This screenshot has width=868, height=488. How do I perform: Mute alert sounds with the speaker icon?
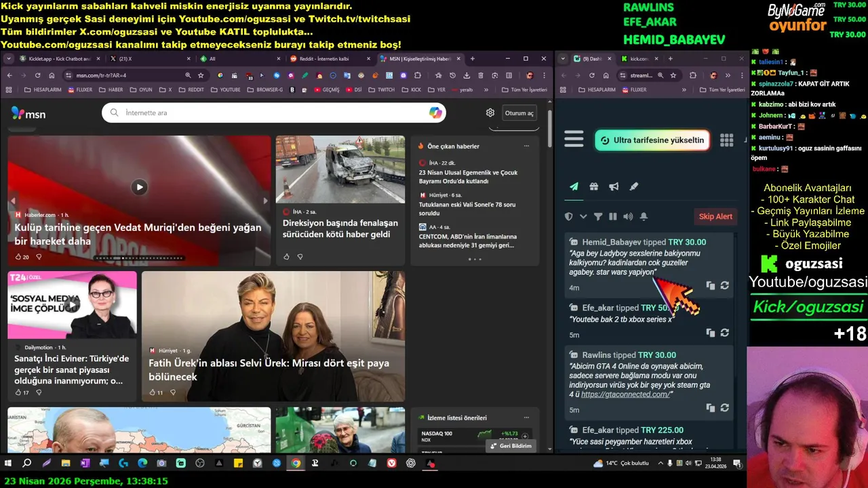[628, 216]
